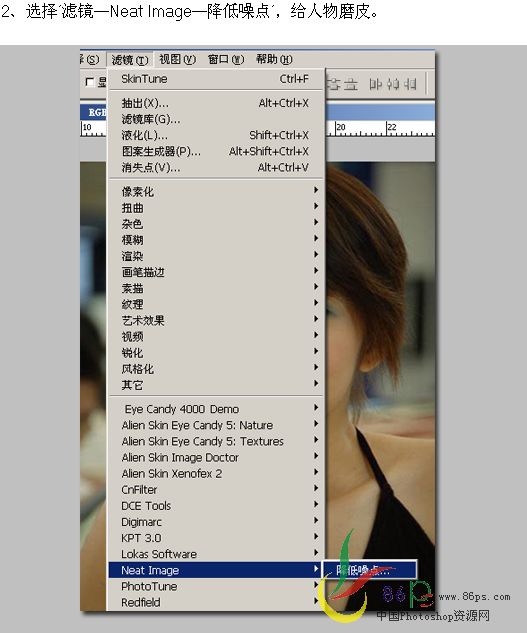
Task: Expand the 素描 submenu
Action: (215, 288)
